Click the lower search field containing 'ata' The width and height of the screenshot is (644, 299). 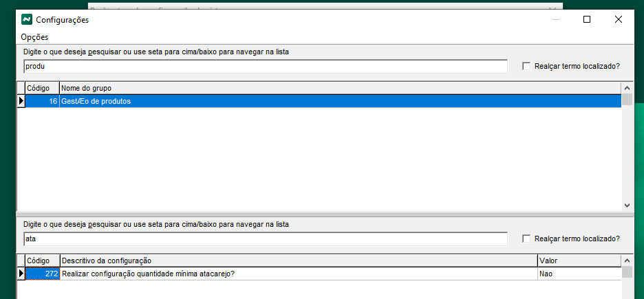point(265,239)
